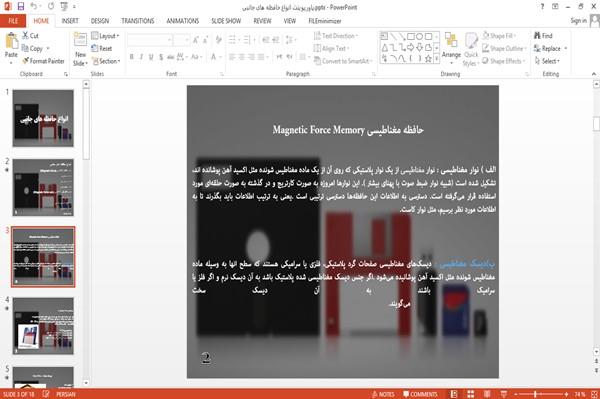Open Shape Outline options
This screenshot has height=399, width=600.
tap(504, 48)
